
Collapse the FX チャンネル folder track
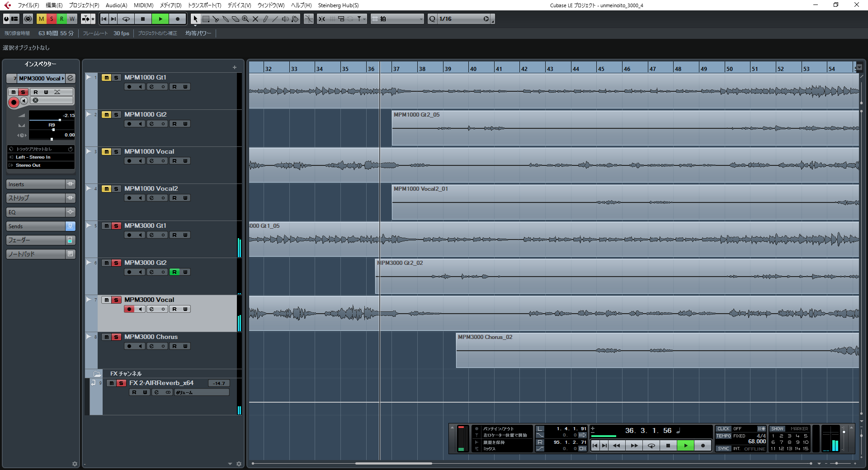[x=97, y=374]
